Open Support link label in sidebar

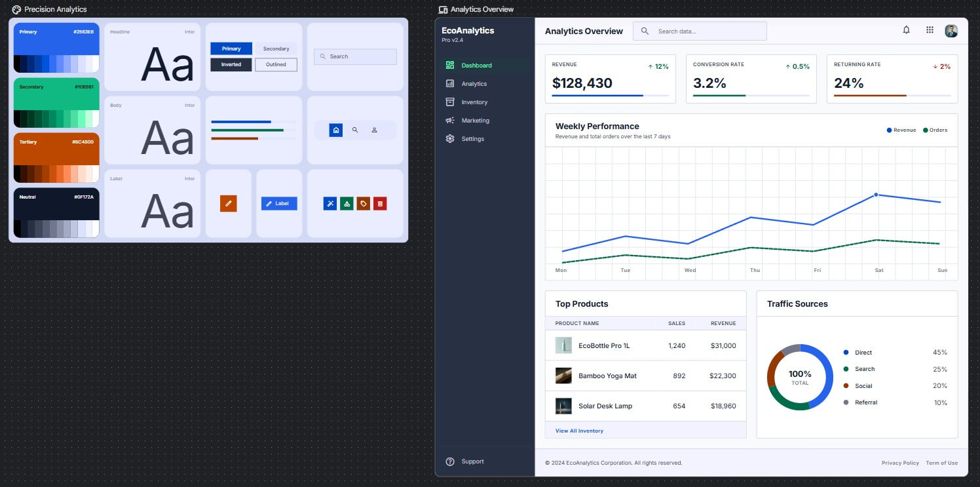pyautogui.click(x=473, y=461)
